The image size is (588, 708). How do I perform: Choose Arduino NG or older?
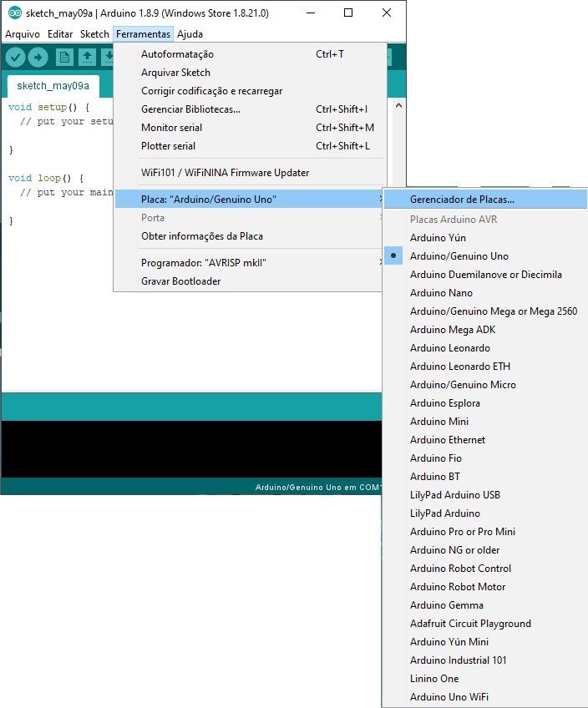(485, 550)
